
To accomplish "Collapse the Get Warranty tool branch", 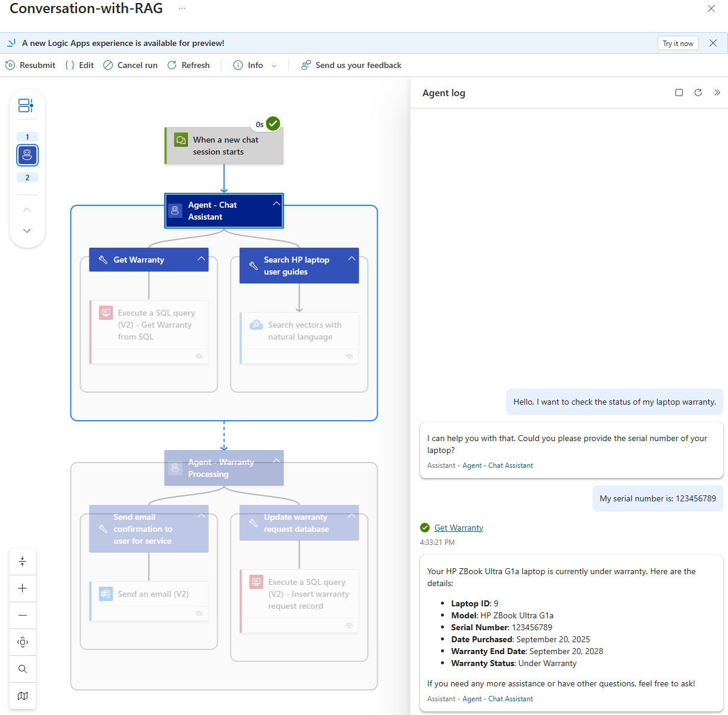I will [x=201, y=258].
